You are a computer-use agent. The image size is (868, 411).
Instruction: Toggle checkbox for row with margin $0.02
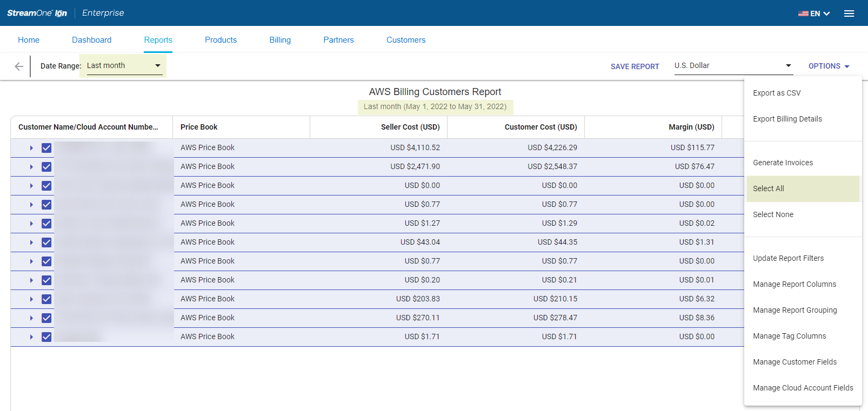coord(46,224)
